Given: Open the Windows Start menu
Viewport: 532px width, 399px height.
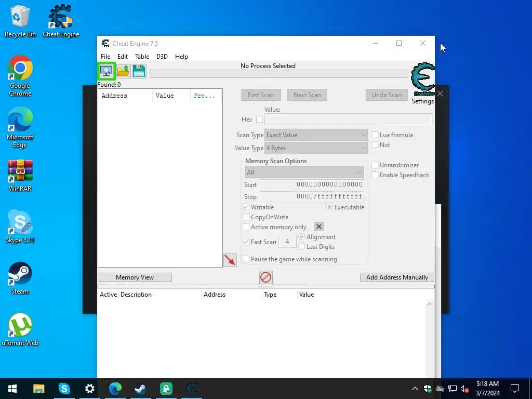Looking at the screenshot, I should [12, 389].
